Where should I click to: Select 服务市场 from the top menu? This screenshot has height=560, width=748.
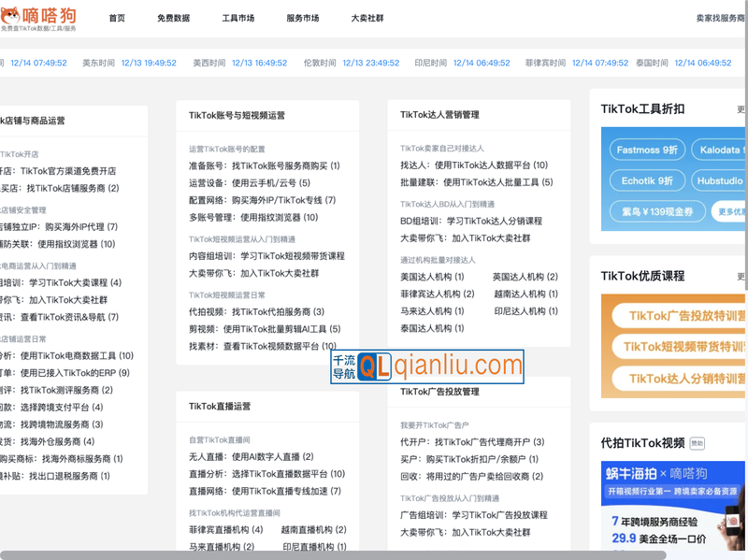pos(302,18)
